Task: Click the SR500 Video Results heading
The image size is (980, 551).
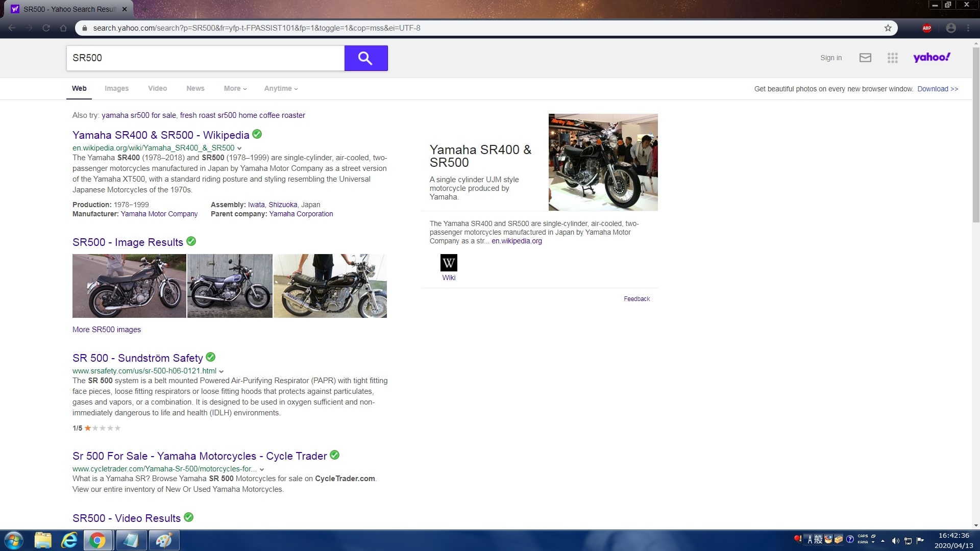Action: coord(127,518)
